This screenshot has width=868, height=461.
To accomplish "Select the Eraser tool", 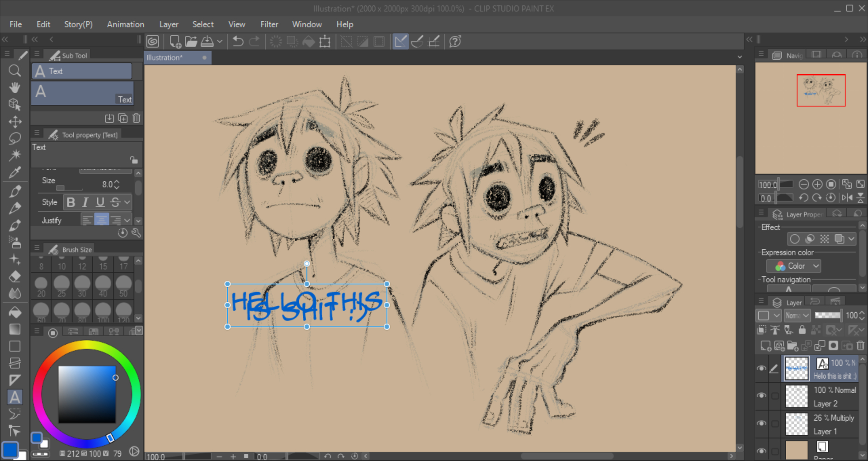I will (x=14, y=276).
